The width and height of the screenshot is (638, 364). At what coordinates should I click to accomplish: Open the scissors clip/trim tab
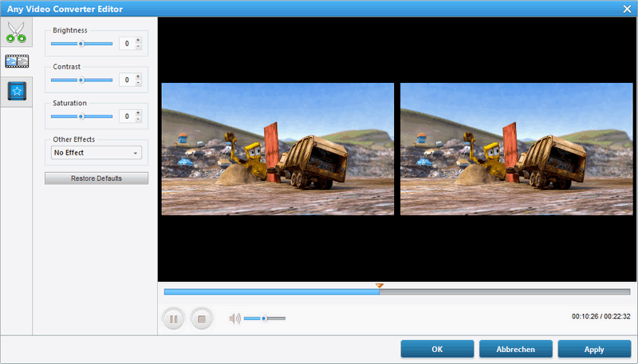[16, 33]
